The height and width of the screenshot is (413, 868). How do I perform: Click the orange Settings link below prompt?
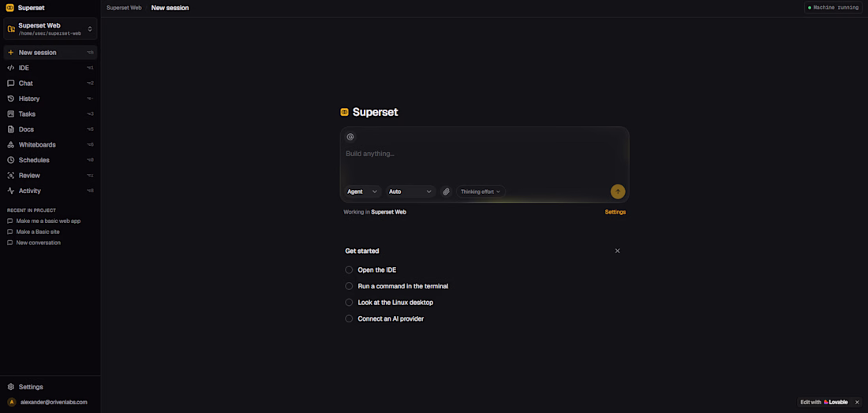615,212
